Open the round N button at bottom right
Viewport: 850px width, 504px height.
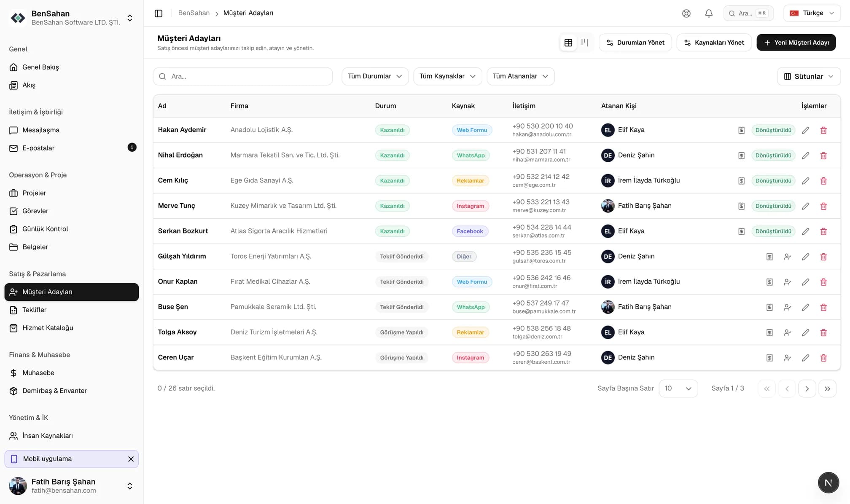click(828, 483)
